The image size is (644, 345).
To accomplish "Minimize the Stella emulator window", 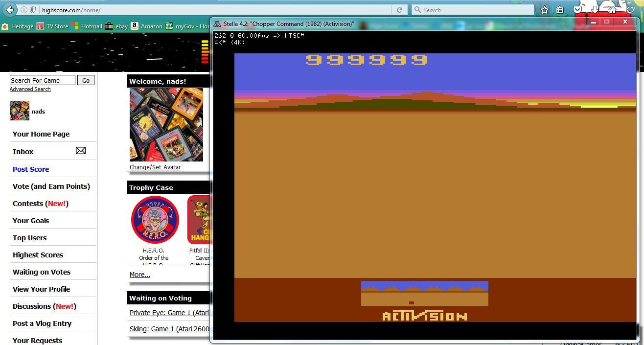I will pos(594,22).
